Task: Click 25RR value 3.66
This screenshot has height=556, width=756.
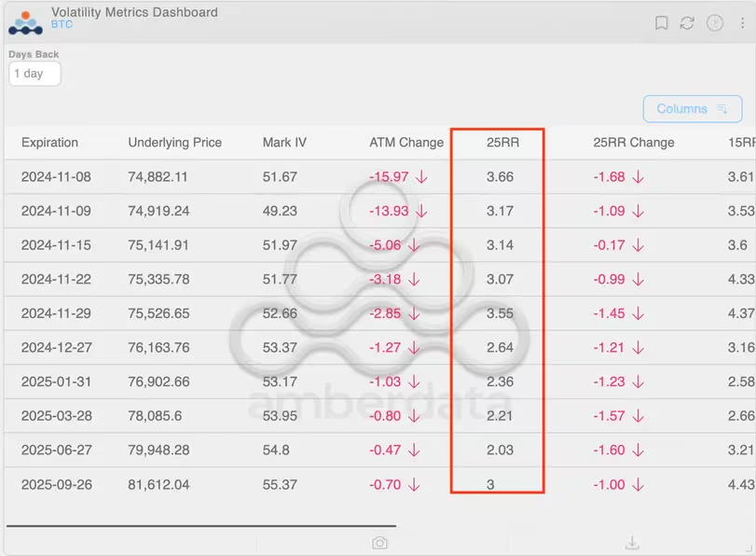Action: (500, 176)
